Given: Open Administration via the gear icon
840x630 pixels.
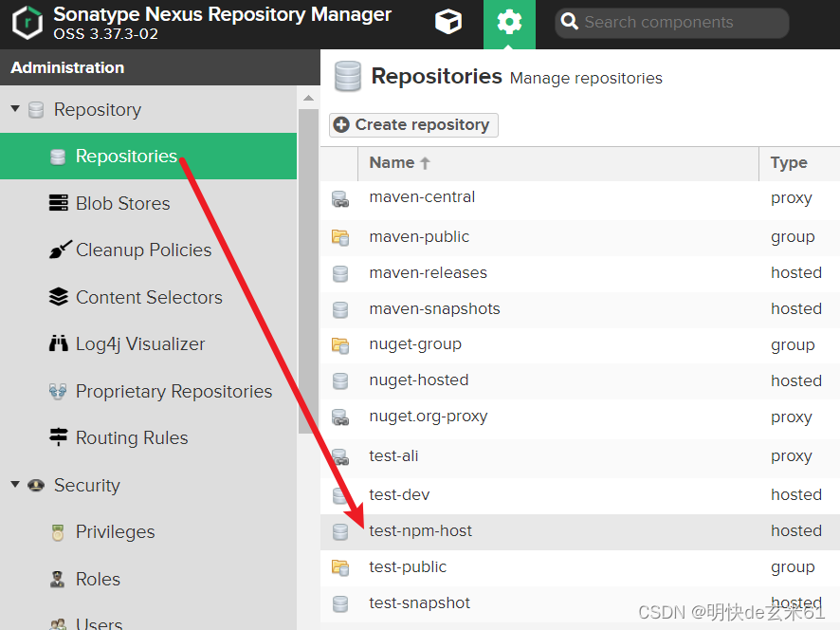Looking at the screenshot, I should (509, 23).
